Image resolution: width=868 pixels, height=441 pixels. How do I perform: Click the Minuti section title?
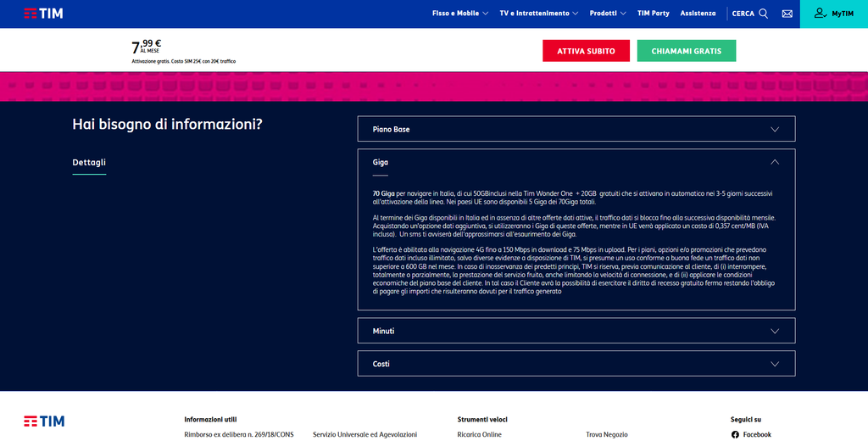tap(383, 332)
